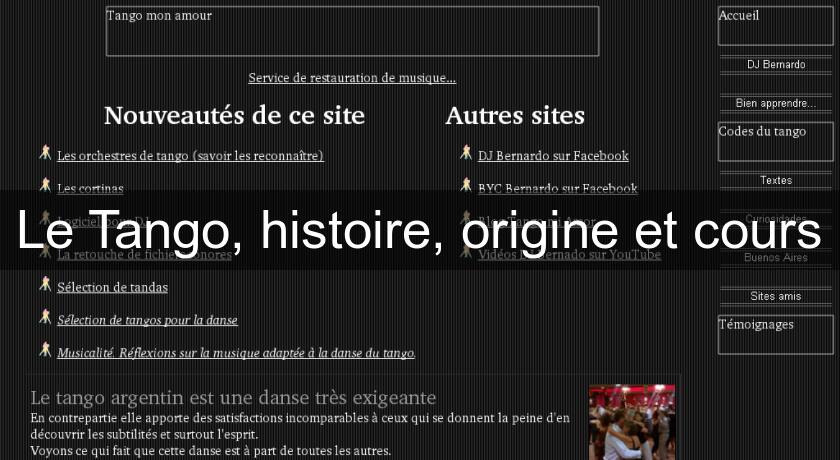Click dancer icon beside DJ Bernardo sur Facebook
The height and width of the screenshot is (460, 840).
tap(466, 153)
